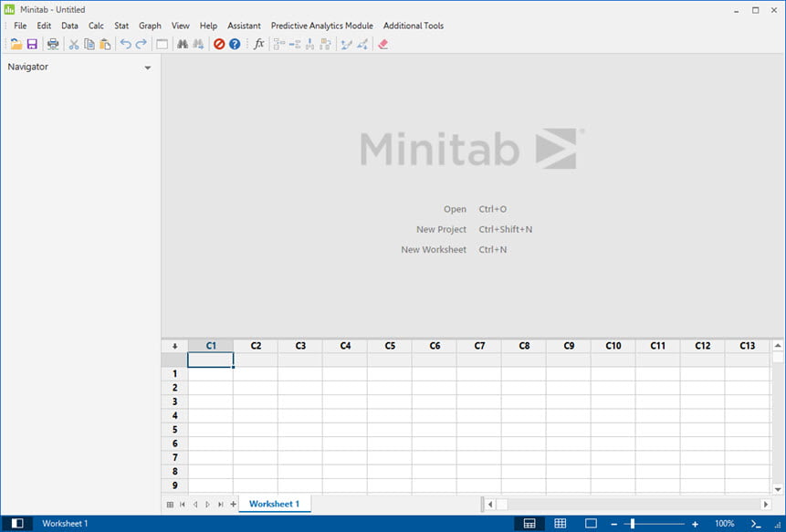The height and width of the screenshot is (532, 786).
Task: Go to previous worksheet tab arrow
Action: 195,505
